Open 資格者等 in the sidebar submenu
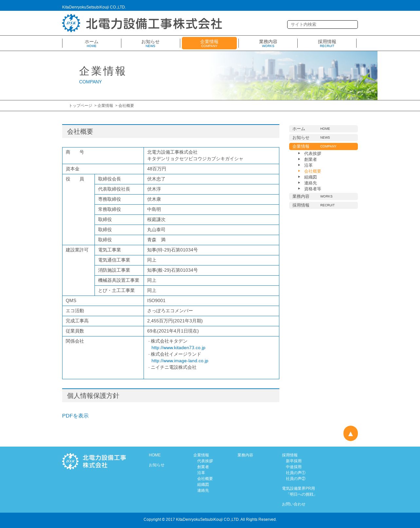420x528 pixels. [x=313, y=189]
